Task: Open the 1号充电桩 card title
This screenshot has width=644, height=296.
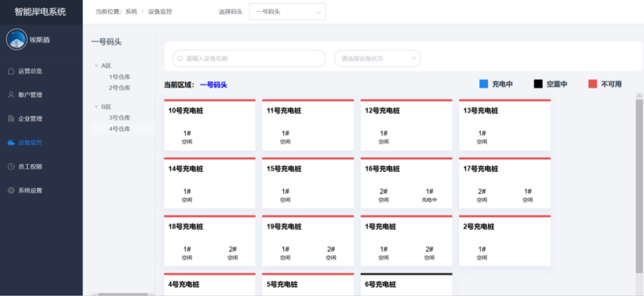Action: (x=381, y=227)
